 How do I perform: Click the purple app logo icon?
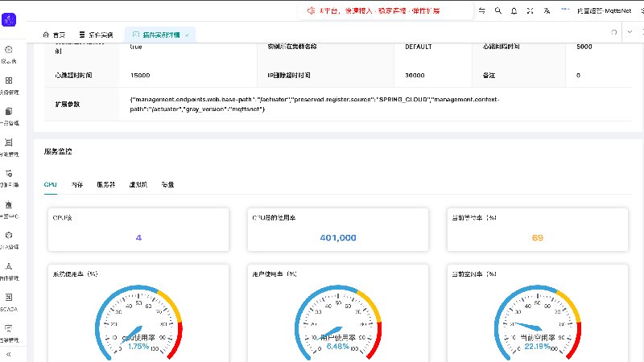click(9, 19)
